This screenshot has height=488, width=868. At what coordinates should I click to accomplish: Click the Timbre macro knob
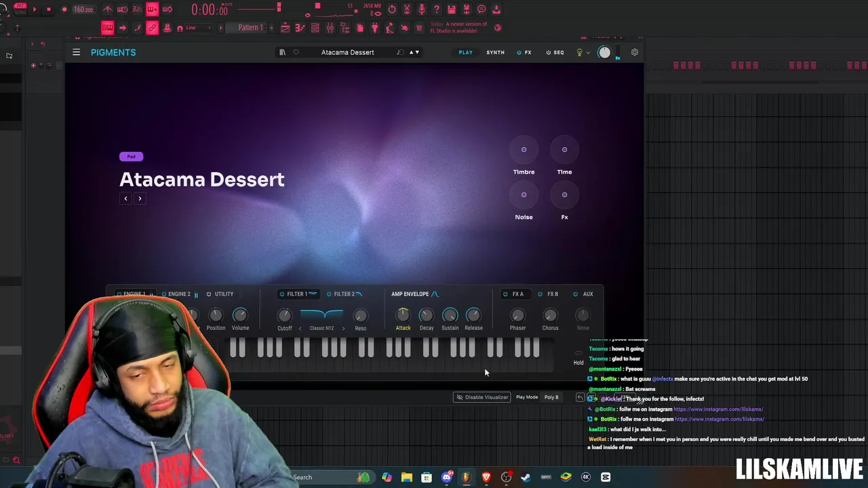tap(524, 150)
